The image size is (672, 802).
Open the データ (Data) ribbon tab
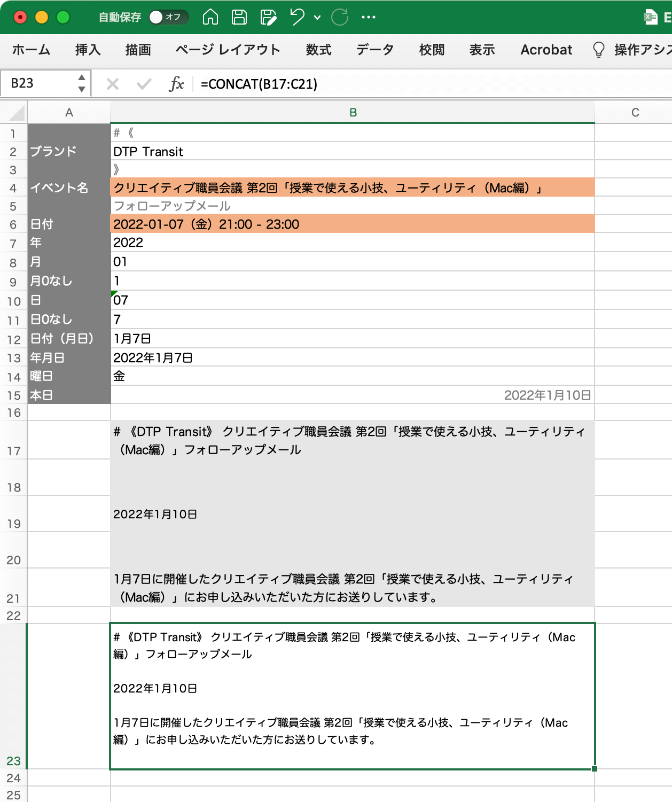(x=375, y=50)
